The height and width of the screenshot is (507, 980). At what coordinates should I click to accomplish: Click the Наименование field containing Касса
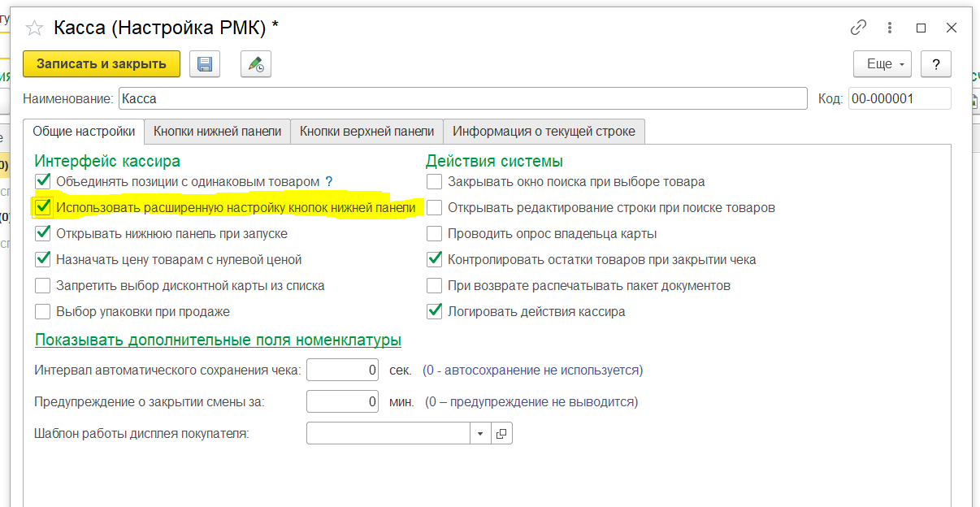click(463, 98)
